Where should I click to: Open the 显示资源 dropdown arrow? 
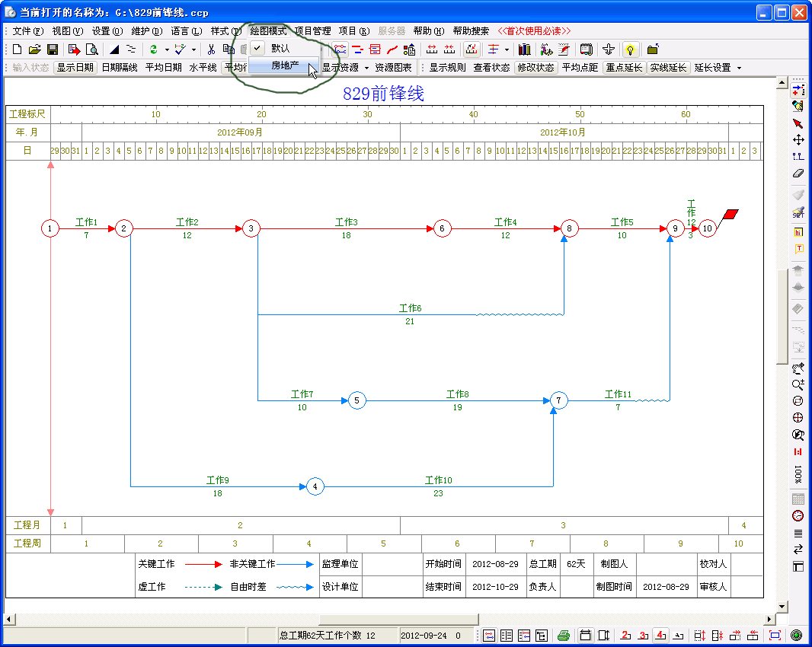366,68
